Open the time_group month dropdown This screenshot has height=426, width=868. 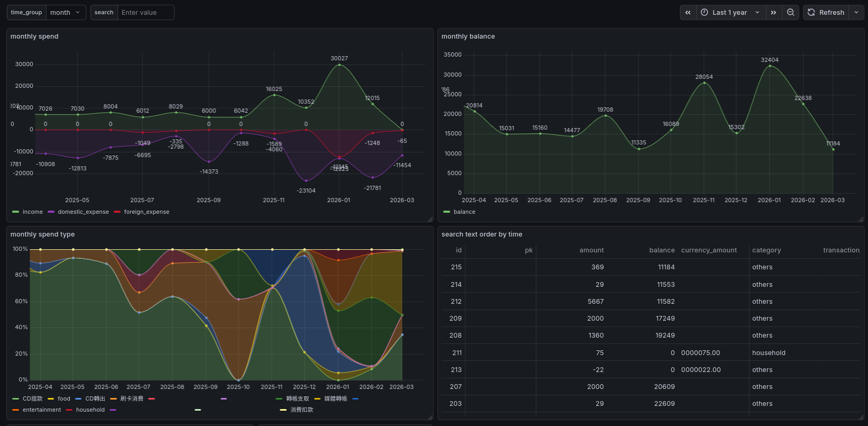pos(66,12)
